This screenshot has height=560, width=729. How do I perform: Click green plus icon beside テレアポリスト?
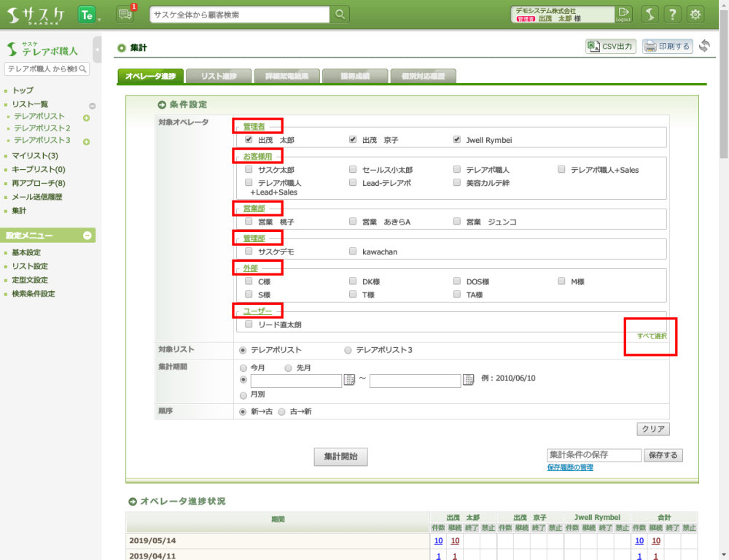86,117
